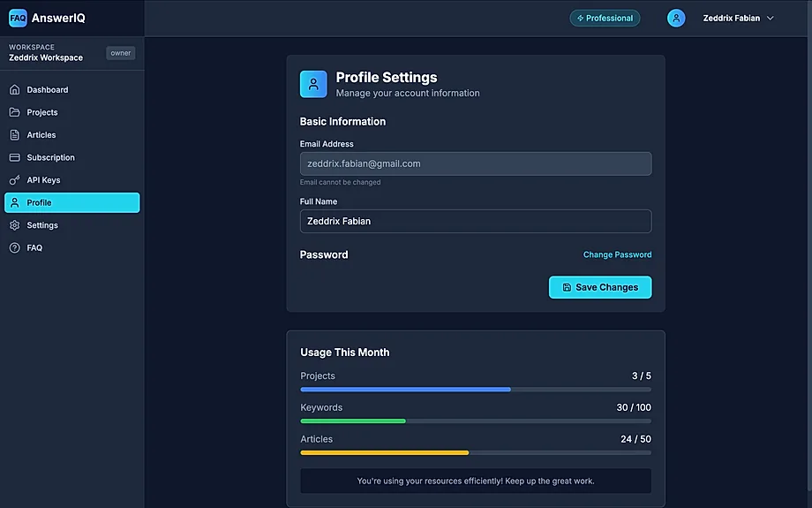
Task: Open the API Keys menu item
Action: [x=72, y=180]
